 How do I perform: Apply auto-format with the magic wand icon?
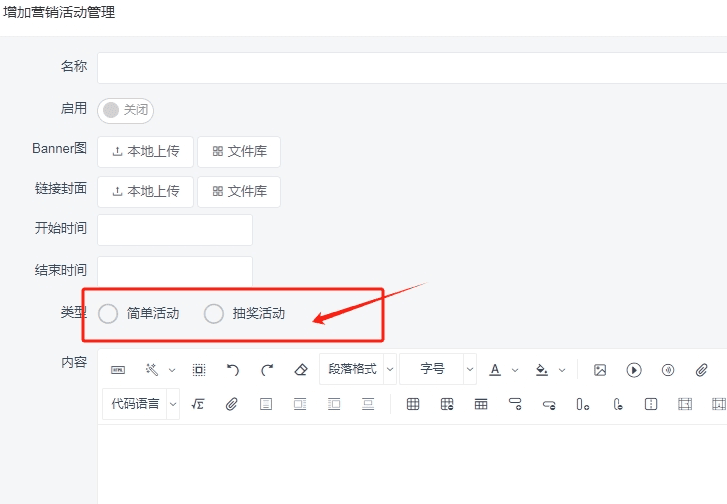(152, 370)
